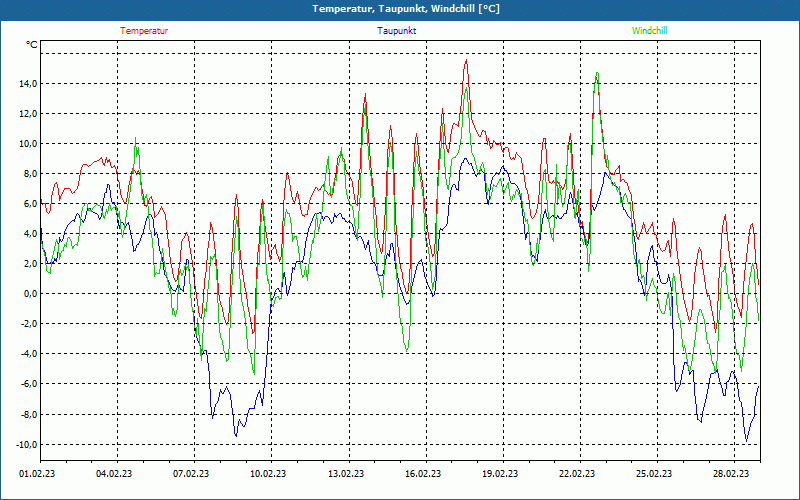Click the 07.02.23 date label
The width and height of the screenshot is (800, 500).
click(x=191, y=473)
